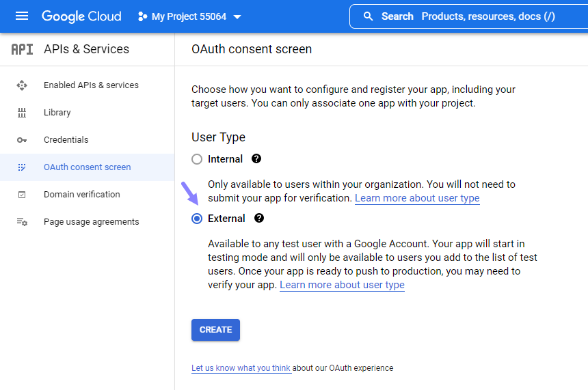Open the hamburger navigation menu
The width and height of the screenshot is (588, 390).
22,16
